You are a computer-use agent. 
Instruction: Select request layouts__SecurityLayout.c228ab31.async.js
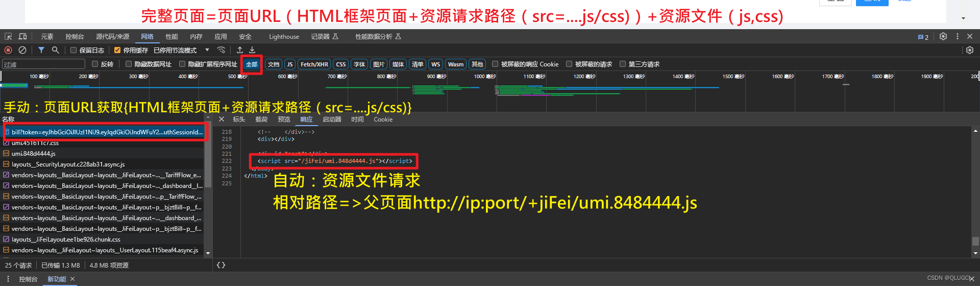pos(102,164)
